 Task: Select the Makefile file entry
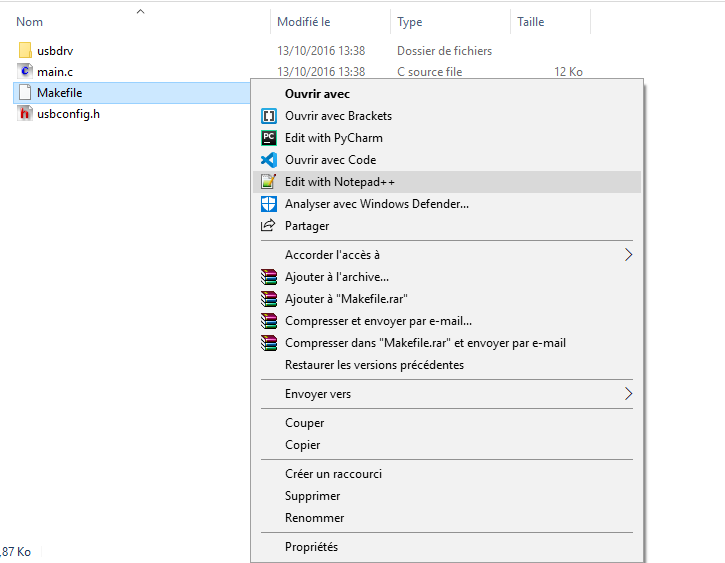pos(59,93)
